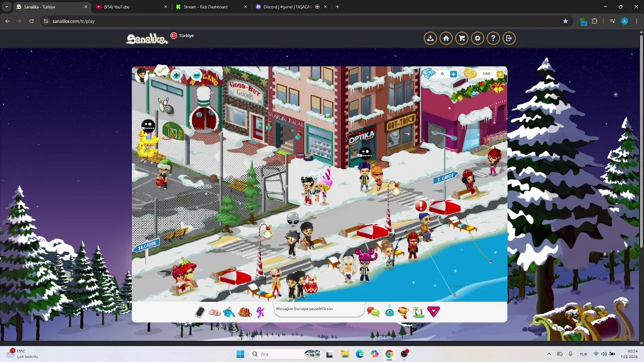Click the gold coins currency icon

(470, 74)
